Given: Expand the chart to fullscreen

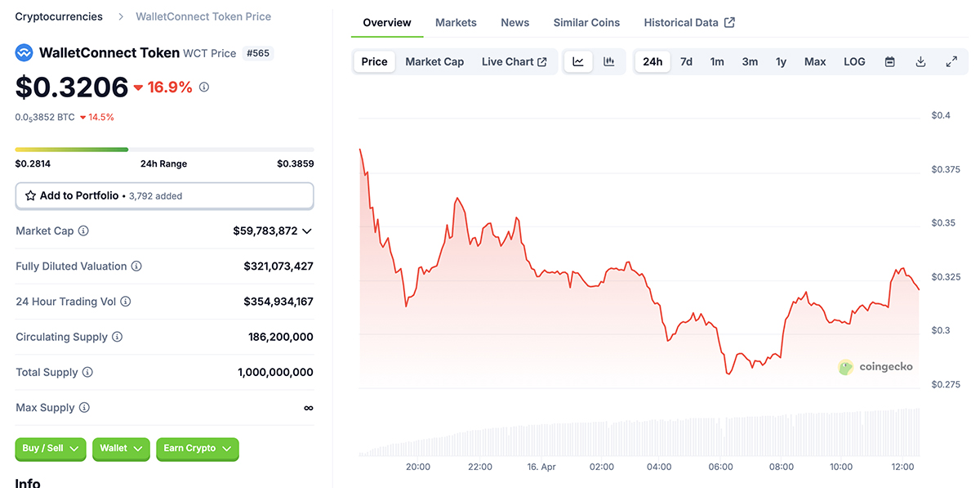Looking at the screenshot, I should [951, 61].
